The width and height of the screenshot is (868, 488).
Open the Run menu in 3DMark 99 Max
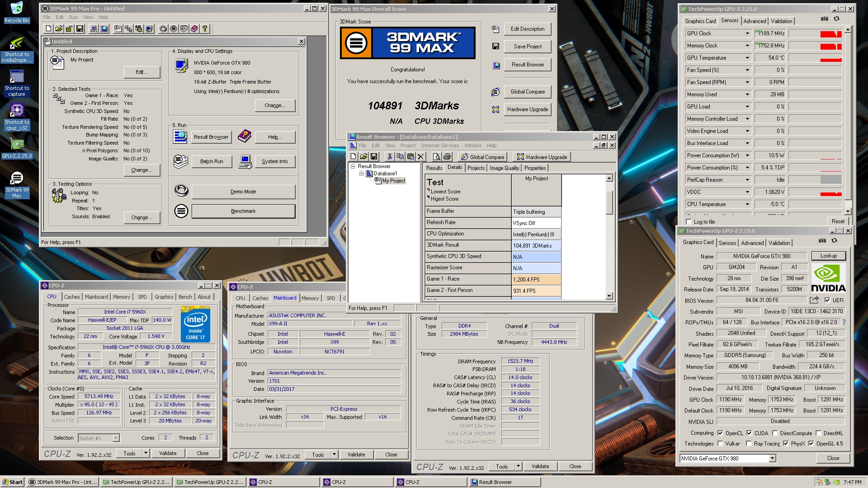[x=73, y=17]
